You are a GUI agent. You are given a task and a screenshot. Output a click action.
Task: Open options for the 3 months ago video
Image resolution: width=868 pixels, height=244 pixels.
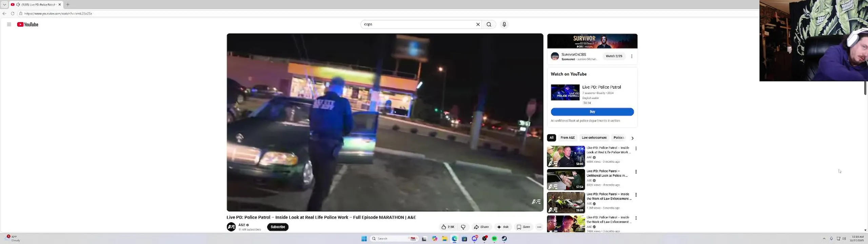pyautogui.click(x=636, y=218)
